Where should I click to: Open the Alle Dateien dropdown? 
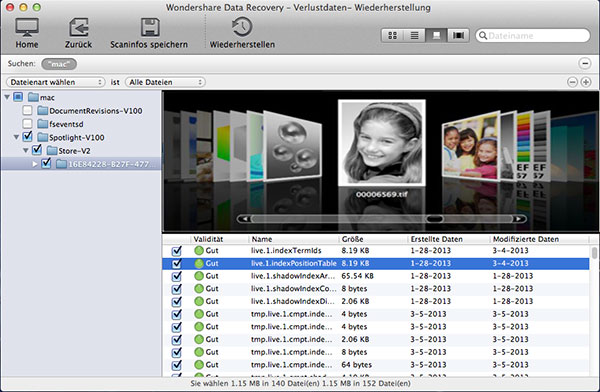point(165,82)
